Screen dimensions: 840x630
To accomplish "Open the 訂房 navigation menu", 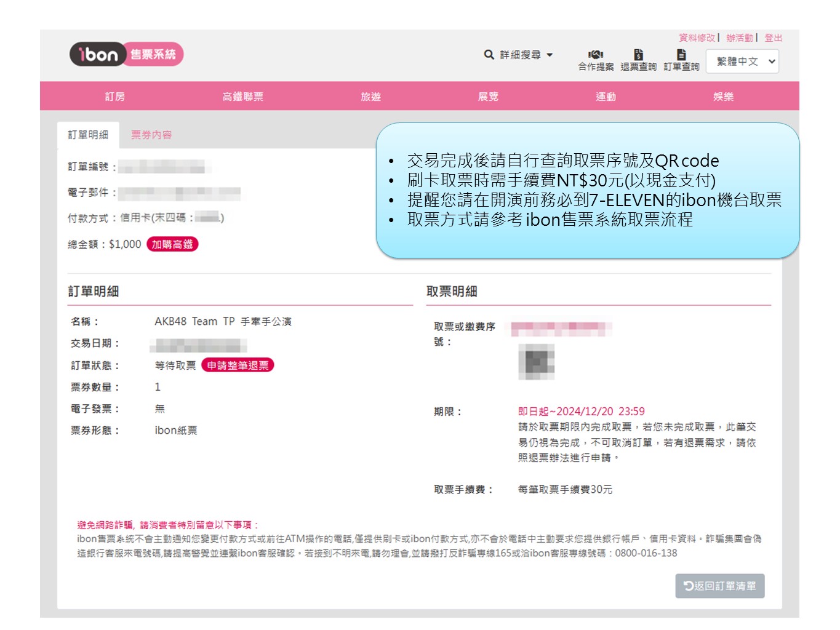I will [x=115, y=97].
